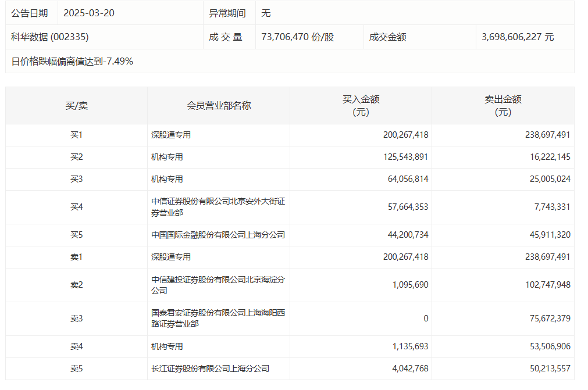Screen dimensions: 588x390
Task: Select buy amount 1,095,690
Action: (410, 285)
